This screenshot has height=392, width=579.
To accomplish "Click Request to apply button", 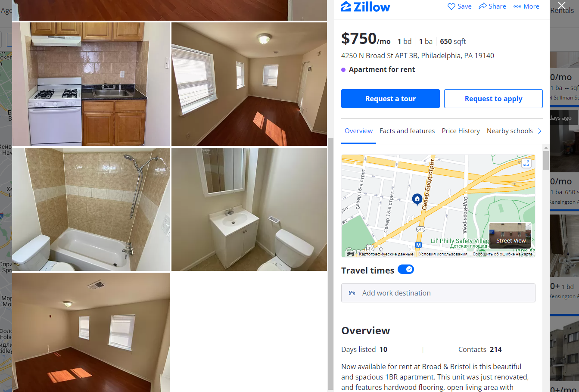I will (493, 99).
